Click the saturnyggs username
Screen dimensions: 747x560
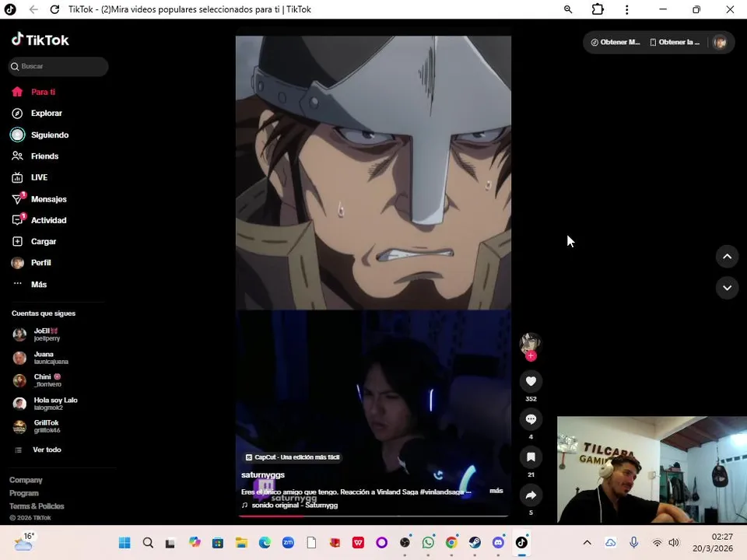click(263, 474)
